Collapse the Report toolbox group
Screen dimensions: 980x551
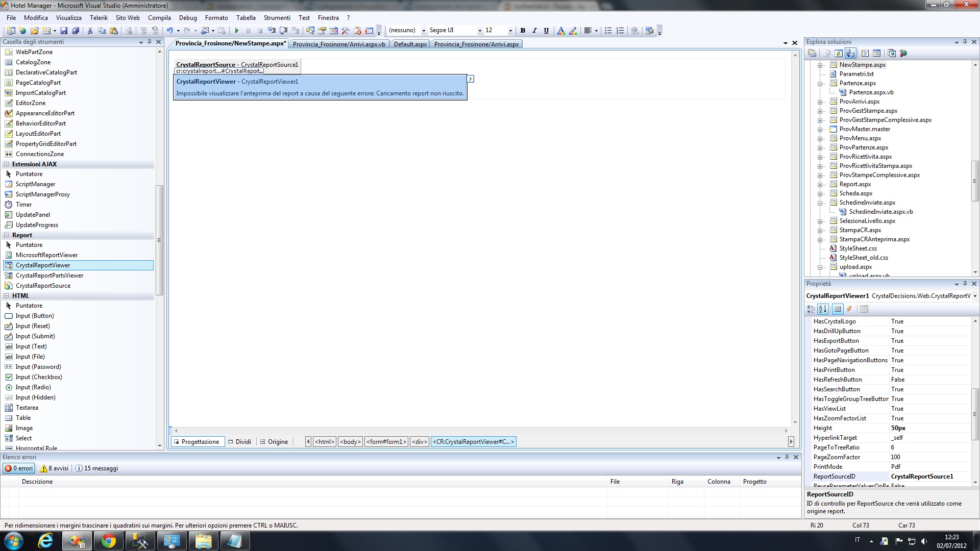[7, 235]
